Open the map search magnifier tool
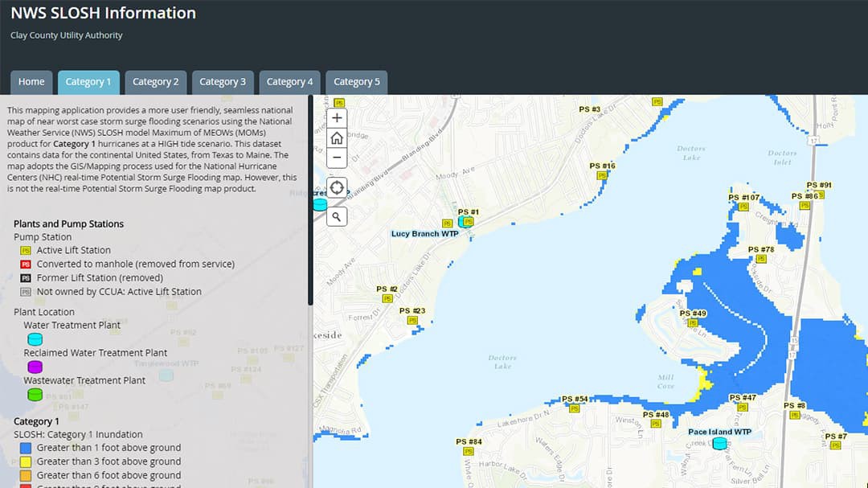 (336, 215)
